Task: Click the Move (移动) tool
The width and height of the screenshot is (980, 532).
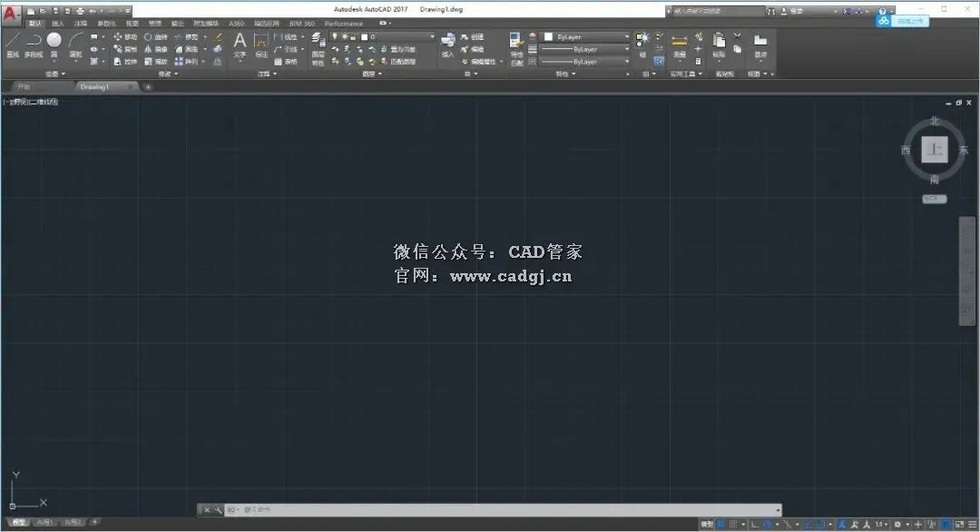Action: pyautogui.click(x=125, y=37)
